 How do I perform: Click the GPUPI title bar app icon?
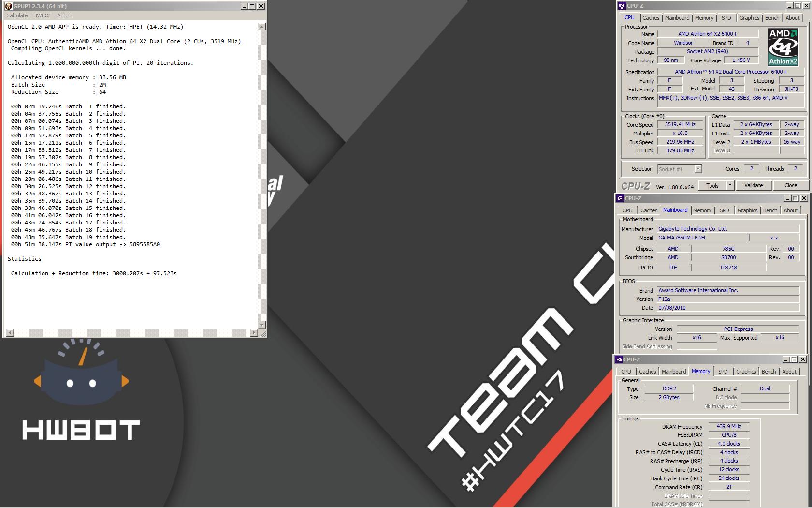point(8,6)
